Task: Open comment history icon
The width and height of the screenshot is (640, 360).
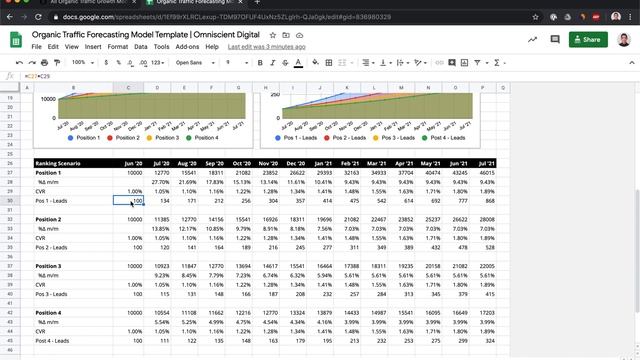Action: point(555,40)
